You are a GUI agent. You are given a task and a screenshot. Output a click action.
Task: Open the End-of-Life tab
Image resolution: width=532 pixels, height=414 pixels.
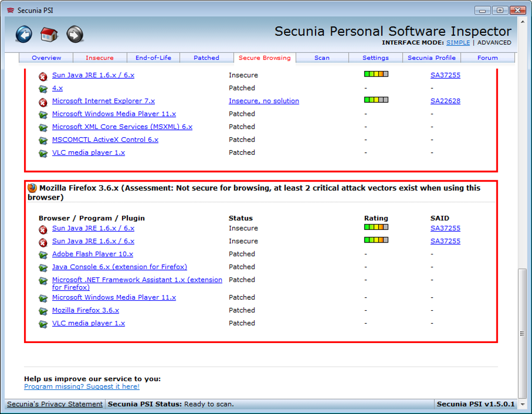coord(153,58)
